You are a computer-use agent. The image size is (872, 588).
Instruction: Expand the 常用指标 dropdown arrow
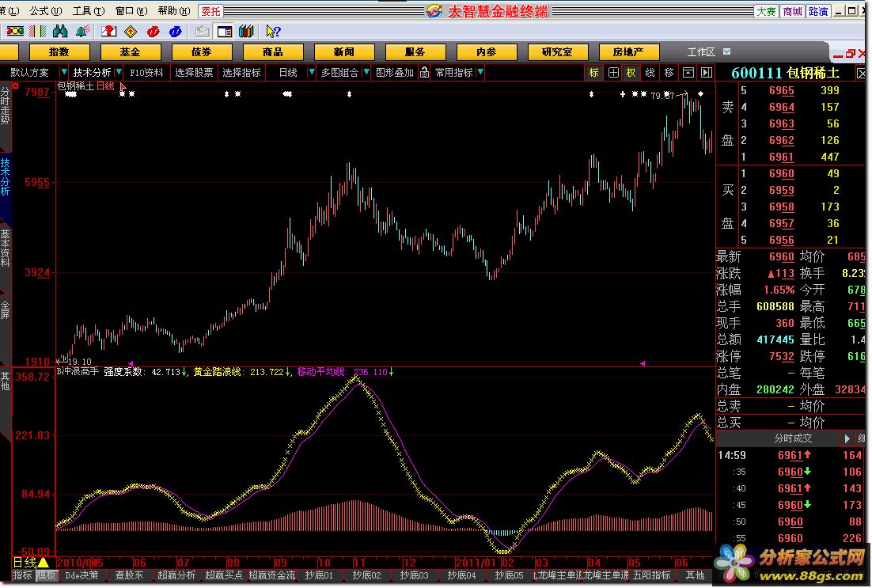pos(480,72)
